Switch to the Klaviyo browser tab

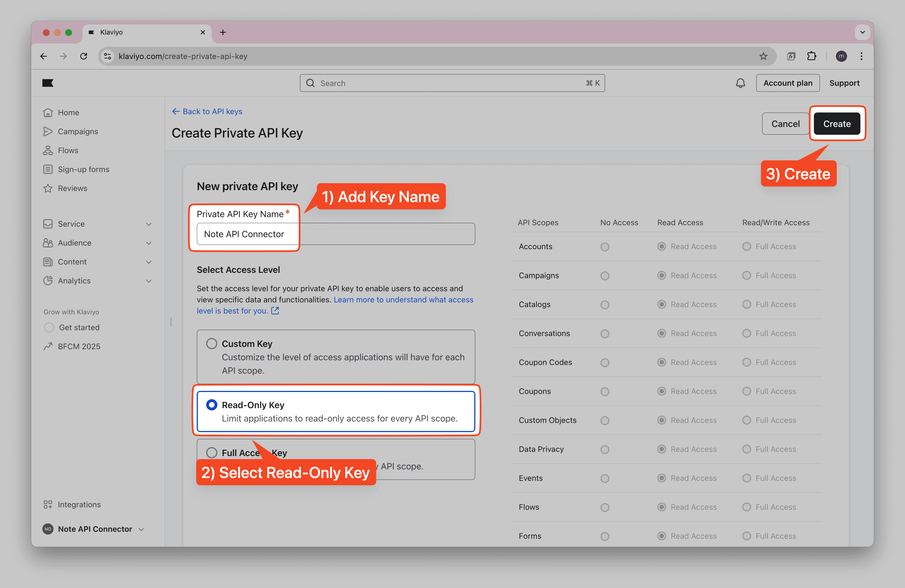146,32
